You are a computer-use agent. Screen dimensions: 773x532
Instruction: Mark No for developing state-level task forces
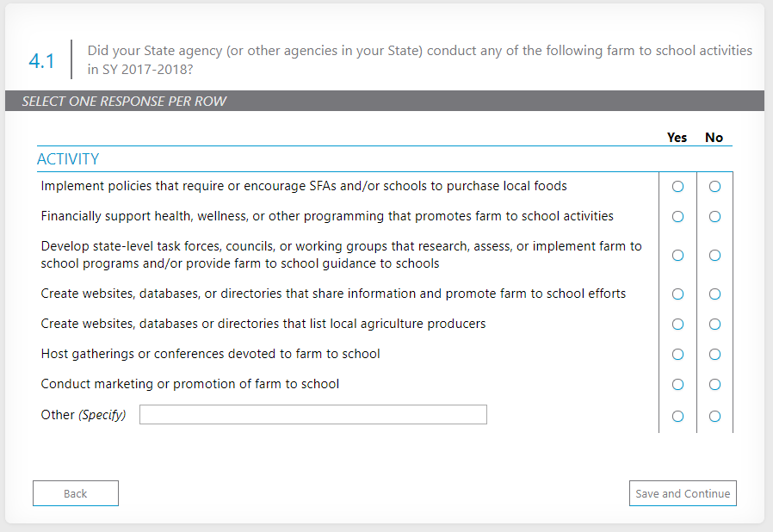(714, 256)
